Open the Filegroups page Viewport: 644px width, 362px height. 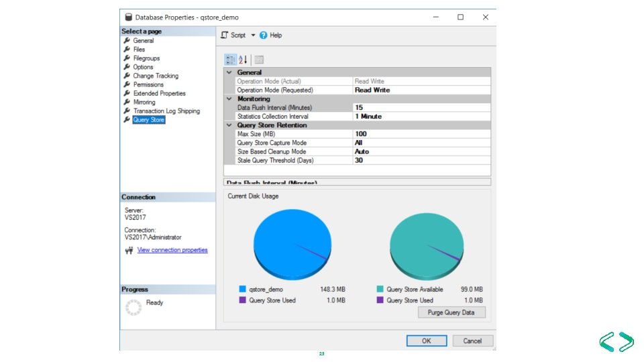point(146,58)
